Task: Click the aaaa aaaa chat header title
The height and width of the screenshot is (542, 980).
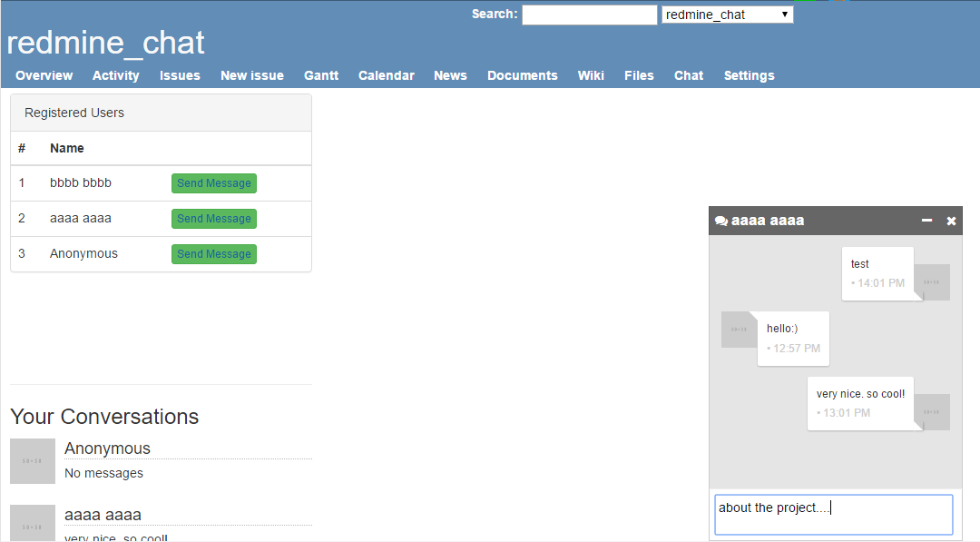Action: pos(768,221)
